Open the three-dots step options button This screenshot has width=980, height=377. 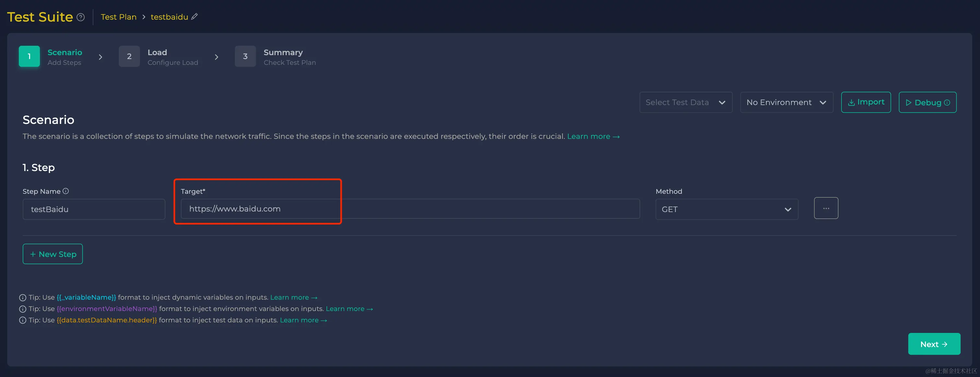(x=826, y=208)
